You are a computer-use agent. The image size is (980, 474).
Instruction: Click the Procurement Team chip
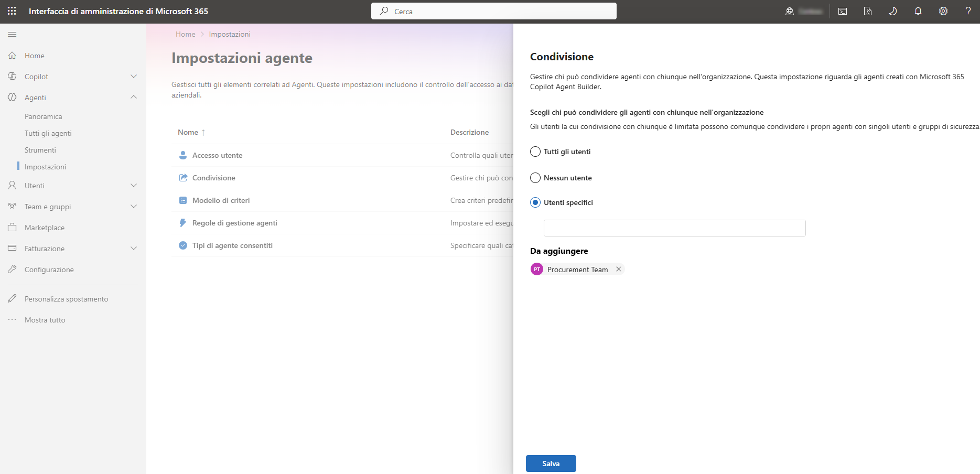[578, 270]
